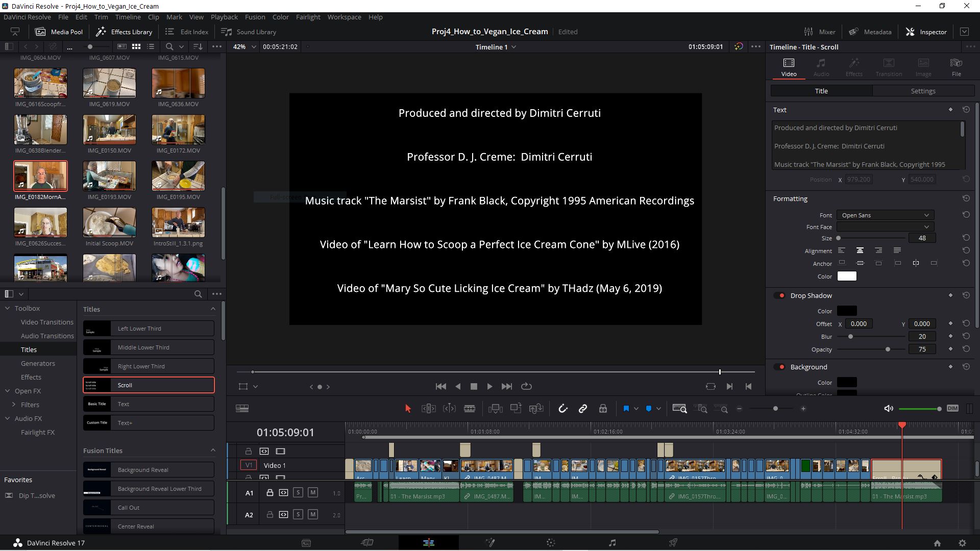Collapse the Fusion Titles section
This screenshot has width=980, height=551.
[x=213, y=450]
